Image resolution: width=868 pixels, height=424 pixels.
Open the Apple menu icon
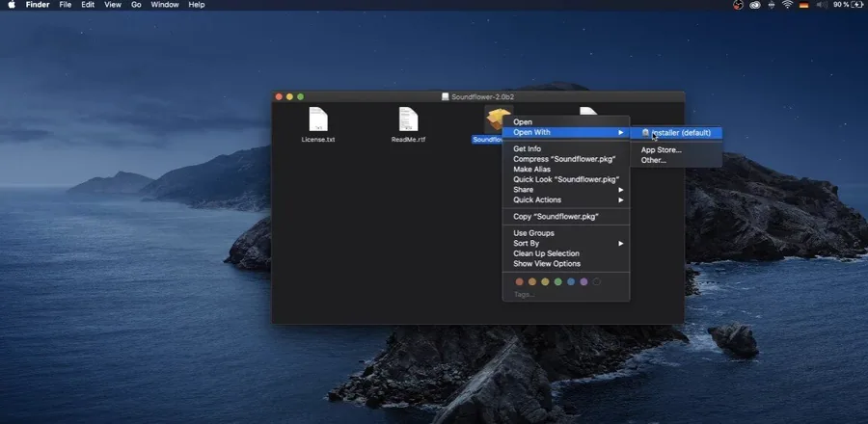pos(12,5)
